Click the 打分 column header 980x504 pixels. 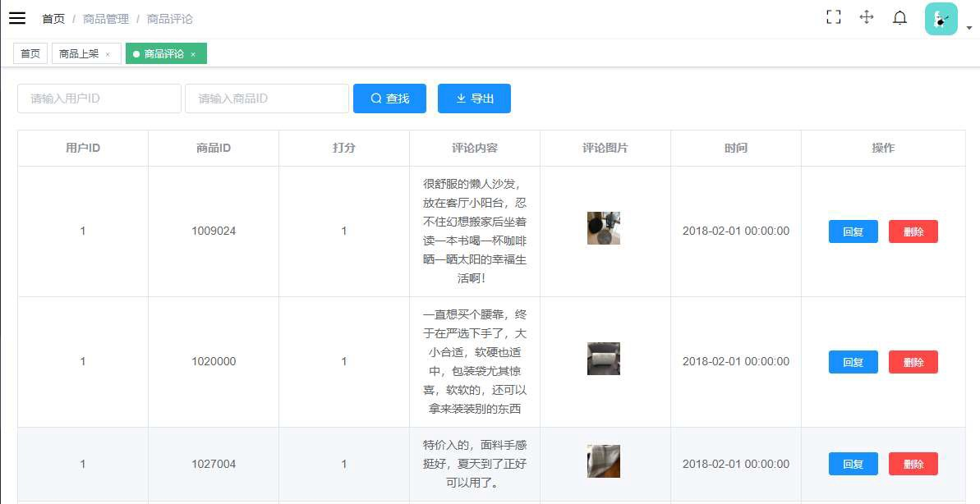tap(343, 148)
